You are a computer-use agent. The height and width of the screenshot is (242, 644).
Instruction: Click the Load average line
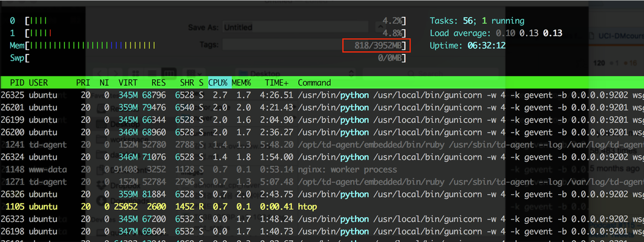point(496,33)
